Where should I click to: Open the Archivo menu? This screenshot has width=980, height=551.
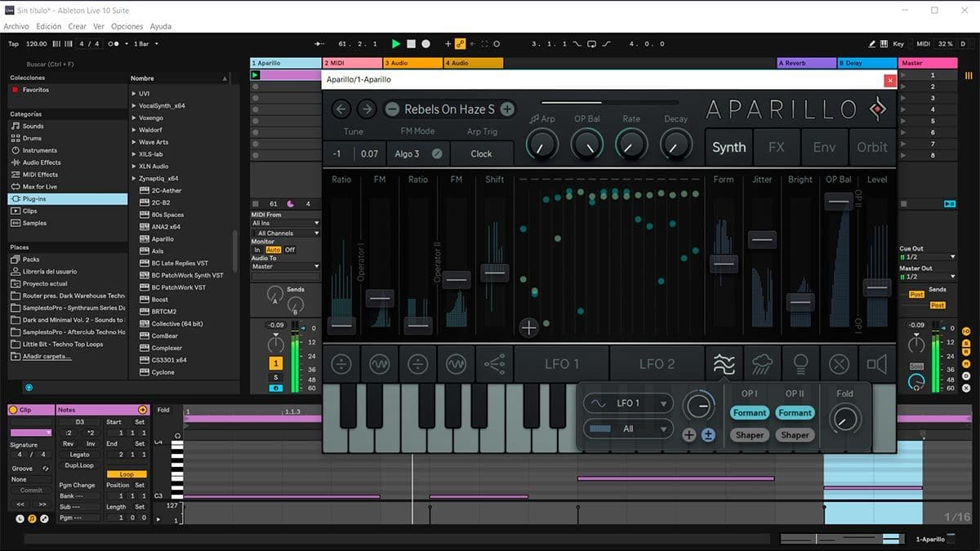tap(16, 26)
